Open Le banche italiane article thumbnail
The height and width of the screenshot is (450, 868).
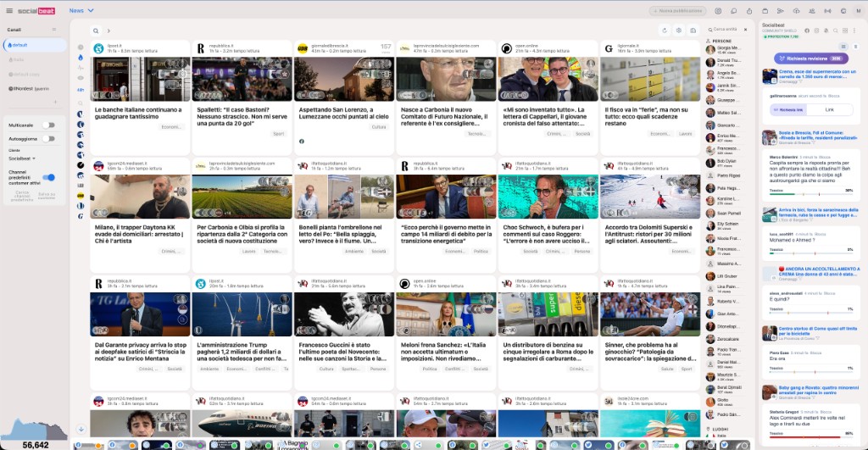click(x=140, y=79)
